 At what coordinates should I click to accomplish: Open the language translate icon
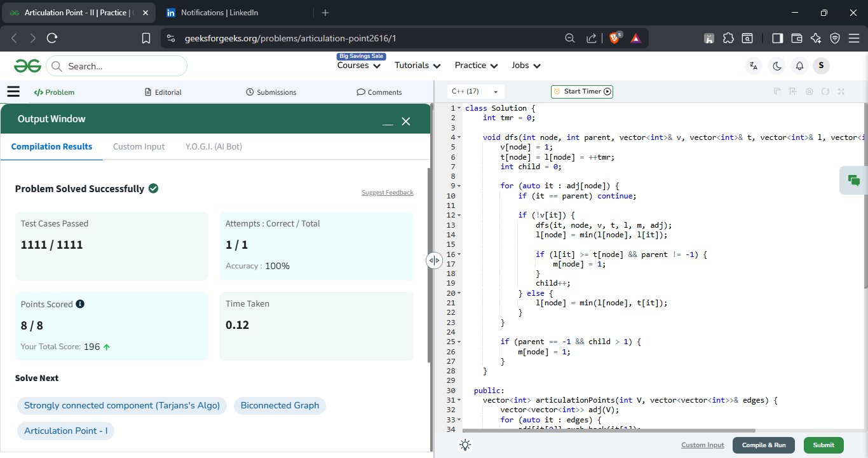click(x=754, y=66)
